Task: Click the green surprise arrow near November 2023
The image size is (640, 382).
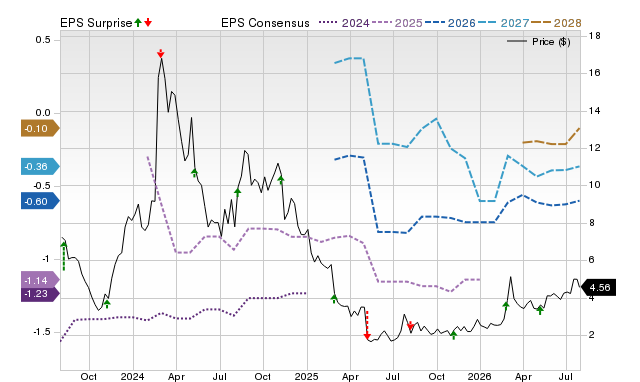Action: pos(107,304)
